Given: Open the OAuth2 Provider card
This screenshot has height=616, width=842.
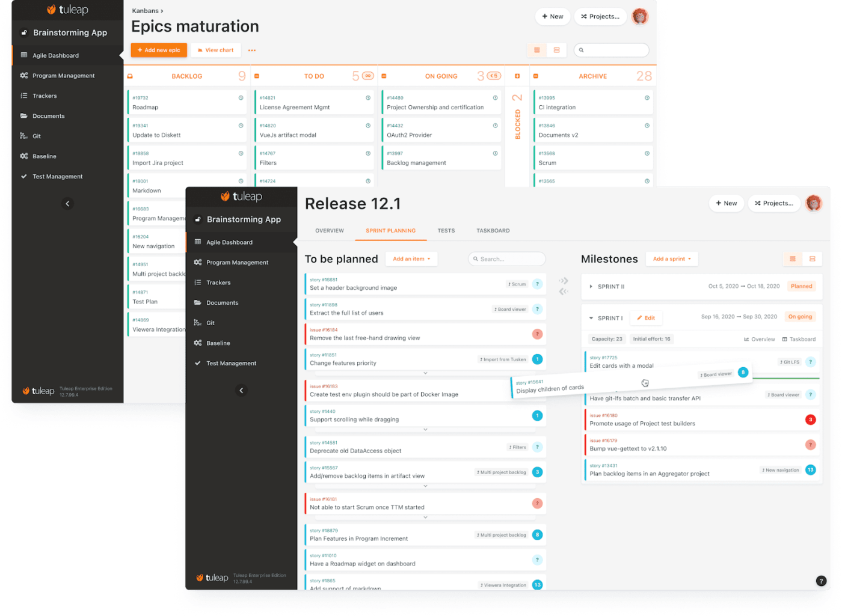Looking at the screenshot, I should click(441, 130).
